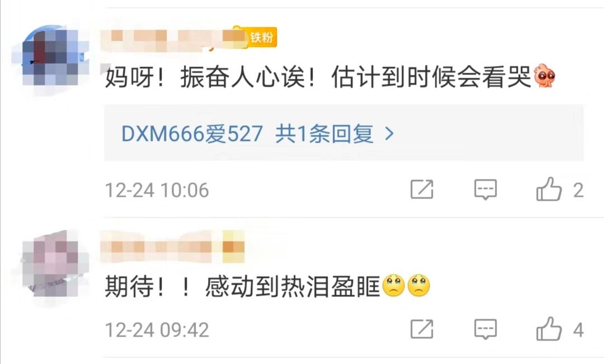
Task: Click the like count 2
Action: point(578,190)
